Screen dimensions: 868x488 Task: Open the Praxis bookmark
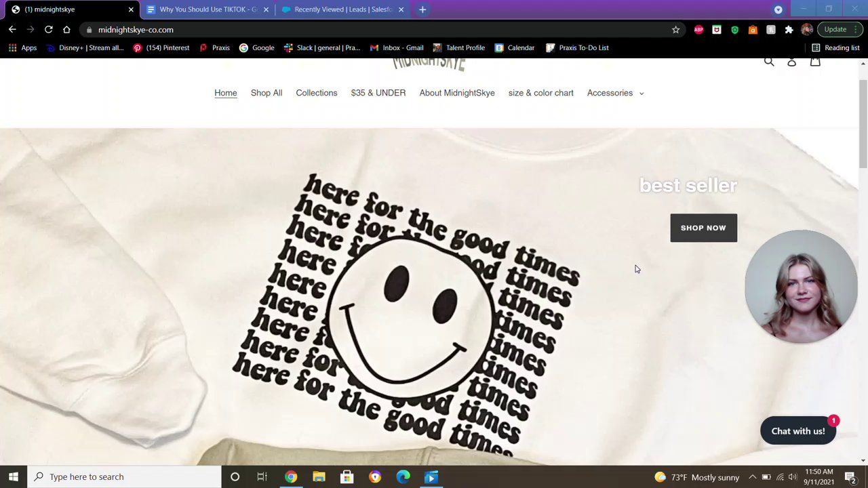point(214,47)
